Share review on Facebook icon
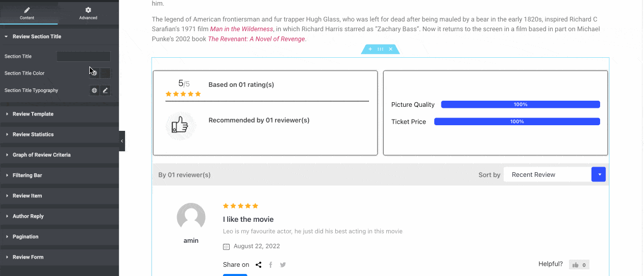644x276 pixels. [270, 265]
